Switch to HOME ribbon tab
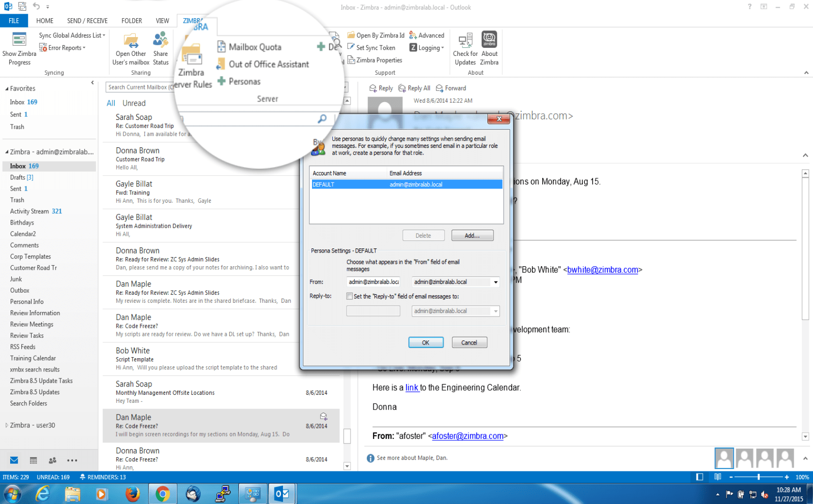This screenshot has width=813, height=504. pos(45,21)
